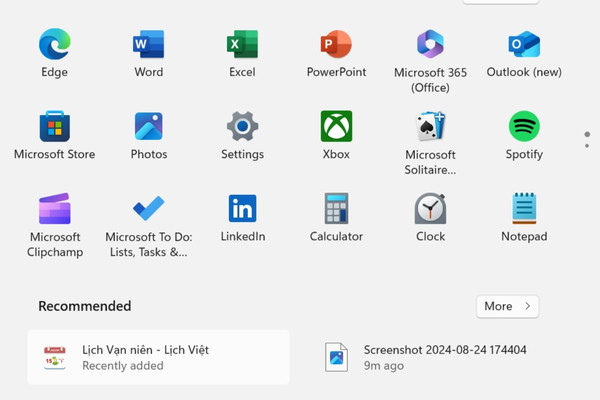Open the Settings gear app
This screenshot has width=600, height=400.
tap(242, 126)
